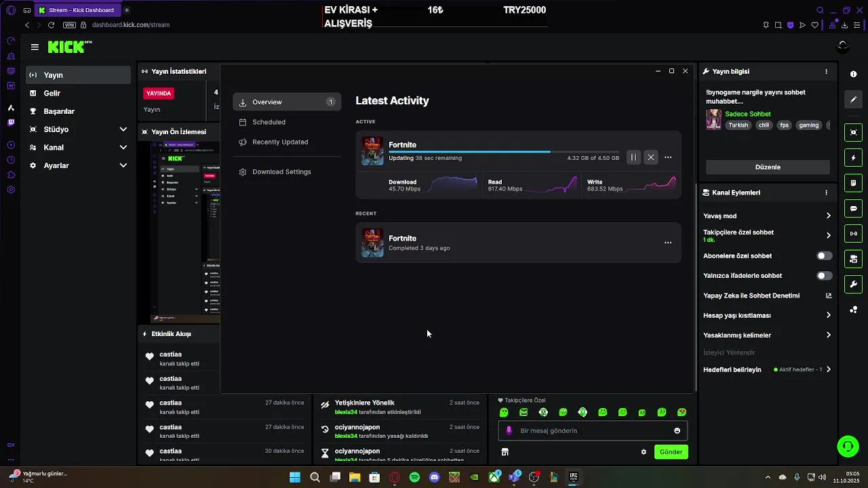Open Gelir page in Kick sidebar
868x488 pixels.
(x=78, y=93)
